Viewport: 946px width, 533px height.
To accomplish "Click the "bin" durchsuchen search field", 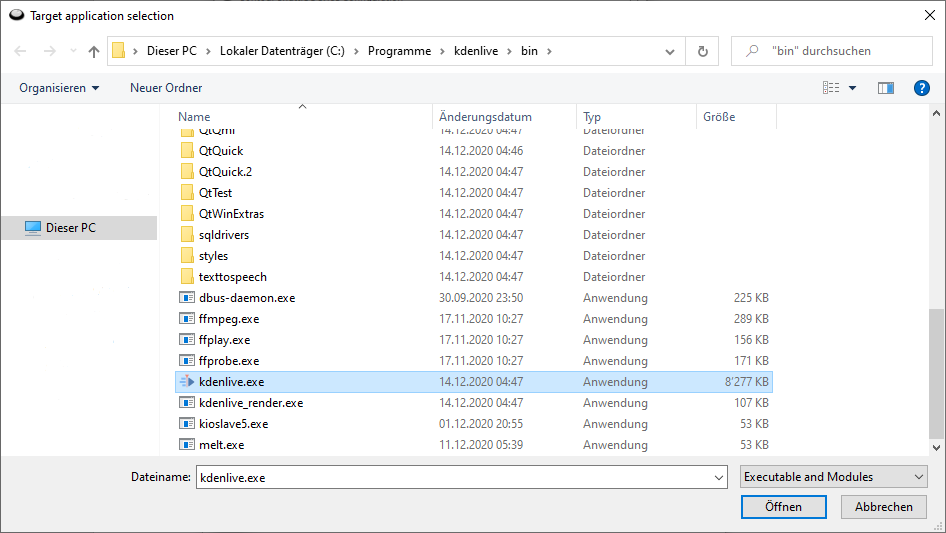I will coord(832,51).
